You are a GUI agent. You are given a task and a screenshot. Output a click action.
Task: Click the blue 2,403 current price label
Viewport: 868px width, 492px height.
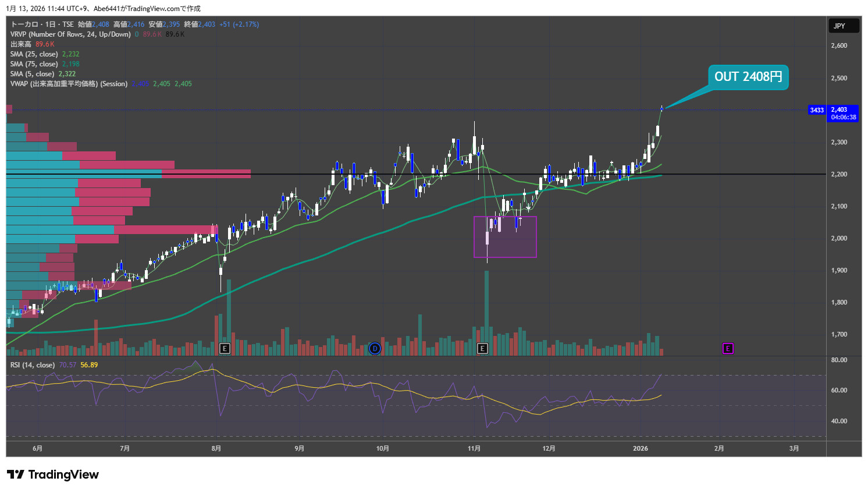point(843,113)
